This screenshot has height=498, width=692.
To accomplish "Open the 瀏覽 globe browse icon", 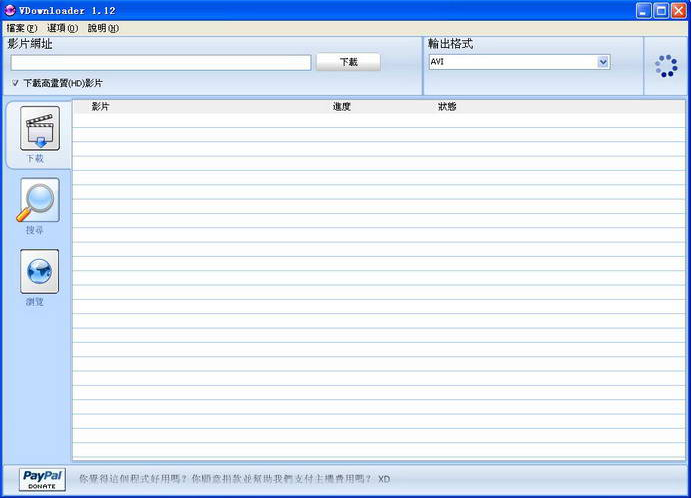I will coord(39,272).
